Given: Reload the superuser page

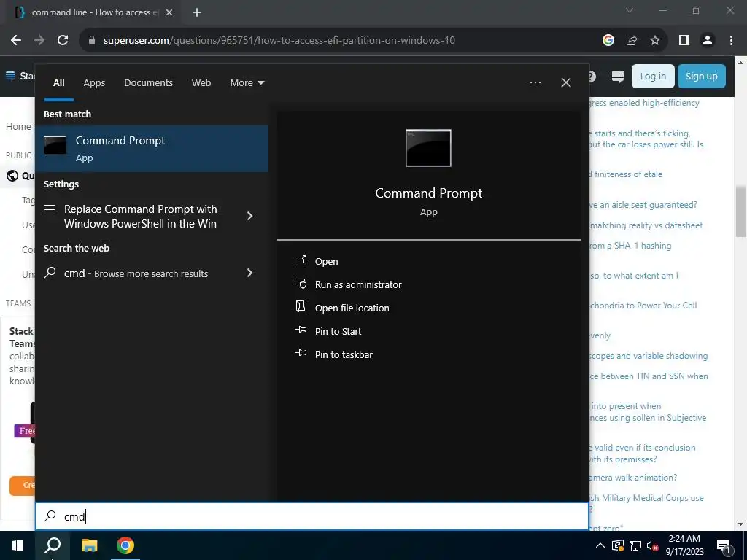Looking at the screenshot, I should tap(63, 41).
